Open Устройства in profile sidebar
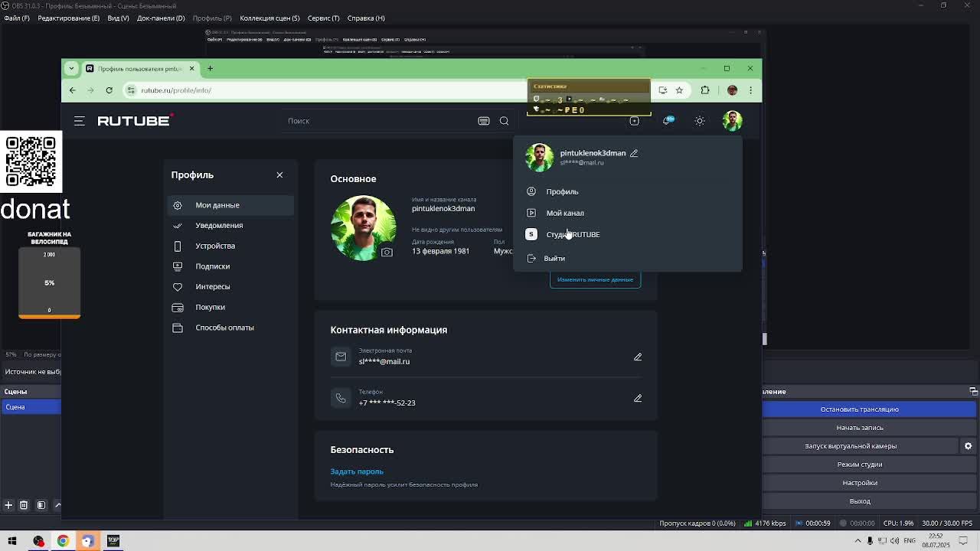 point(230,246)
